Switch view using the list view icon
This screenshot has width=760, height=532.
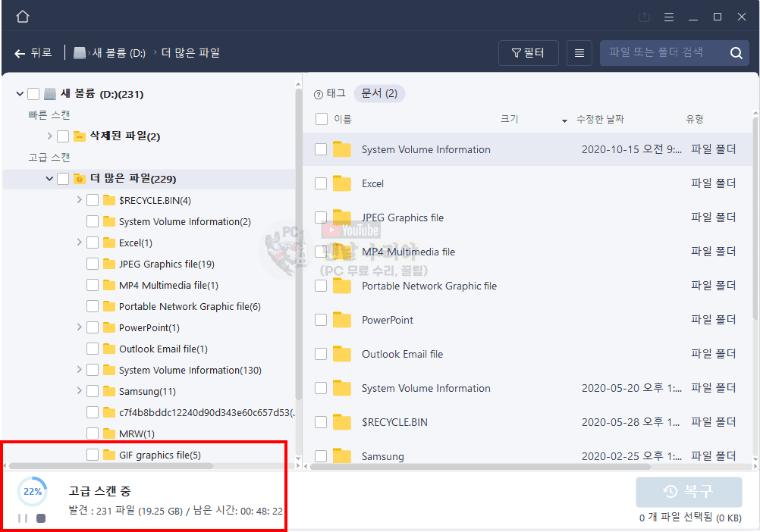(579, 53)
